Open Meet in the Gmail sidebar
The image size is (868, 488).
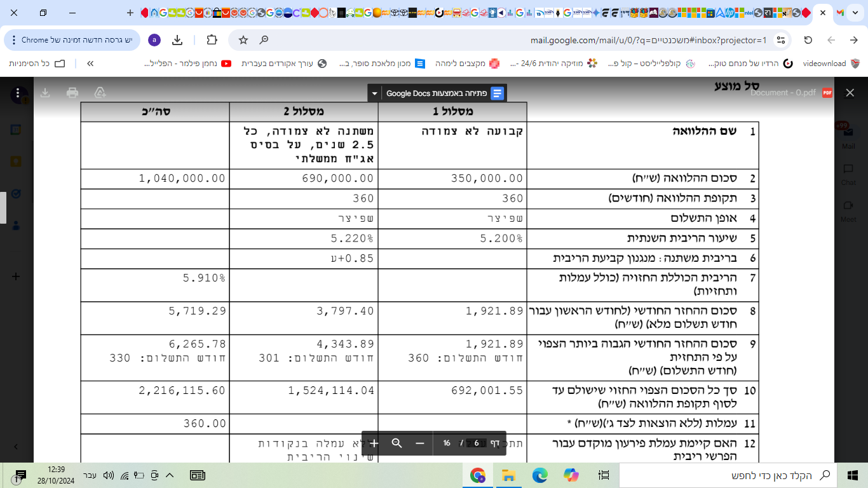click(848, 210)
